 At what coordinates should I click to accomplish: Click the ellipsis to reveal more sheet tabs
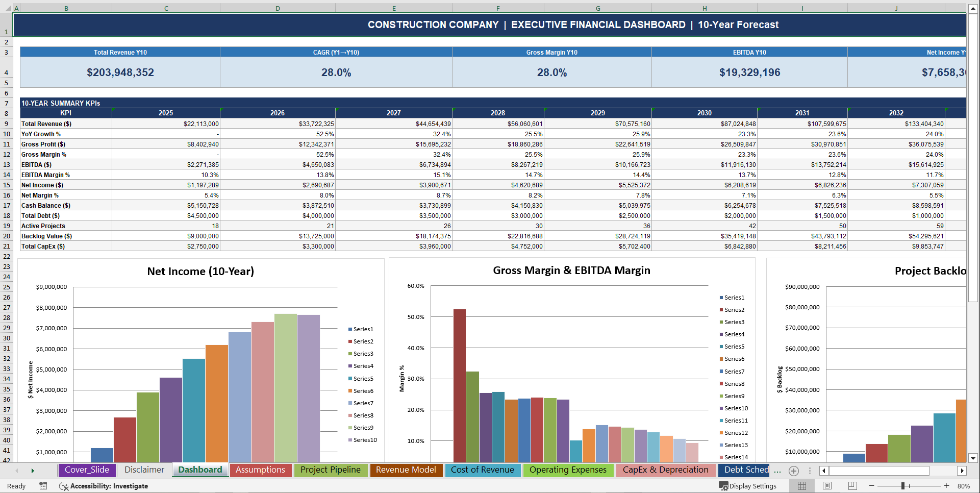click(x=776, y=470)
